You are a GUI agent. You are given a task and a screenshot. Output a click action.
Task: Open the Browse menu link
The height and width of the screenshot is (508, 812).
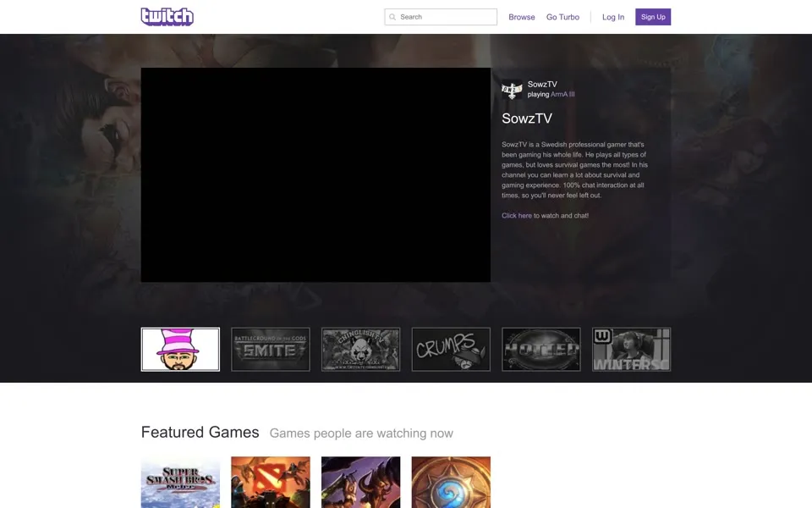522,17
